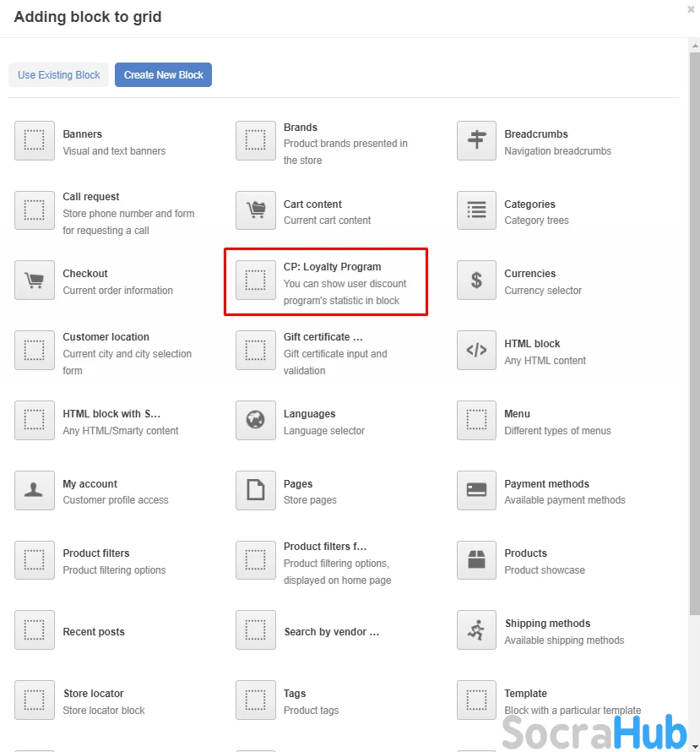This screenshot has width=700, height=752.
Task: Choose the Products box icon
Action: pos(477,559)
